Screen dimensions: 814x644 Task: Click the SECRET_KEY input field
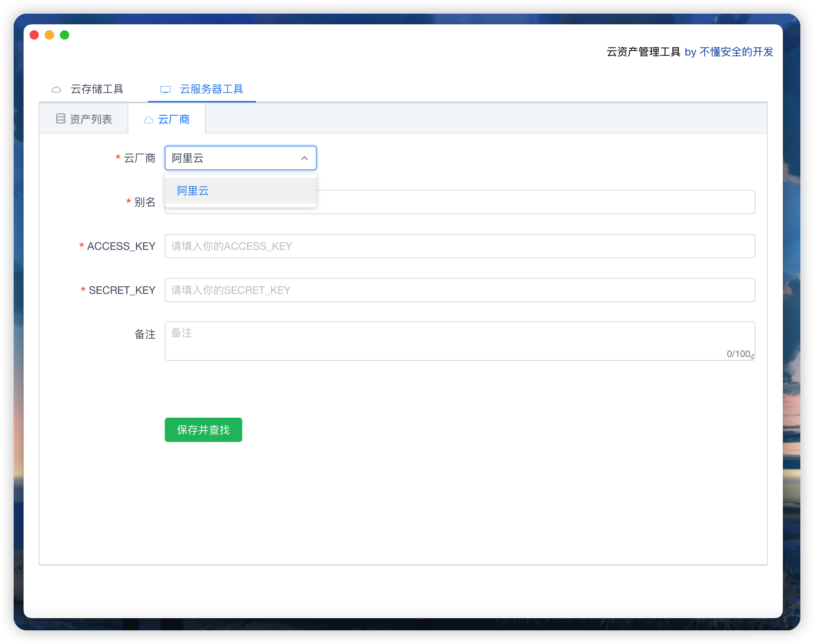456,290
